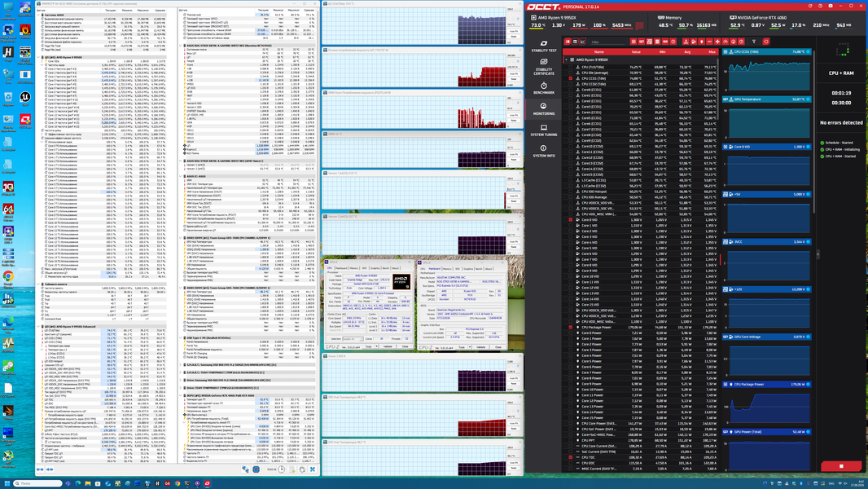The width and height of the screenshot is (868, 489).
Task: Switch to CPU tab in right CPU-Z window
Action: (x=423, y=269)
